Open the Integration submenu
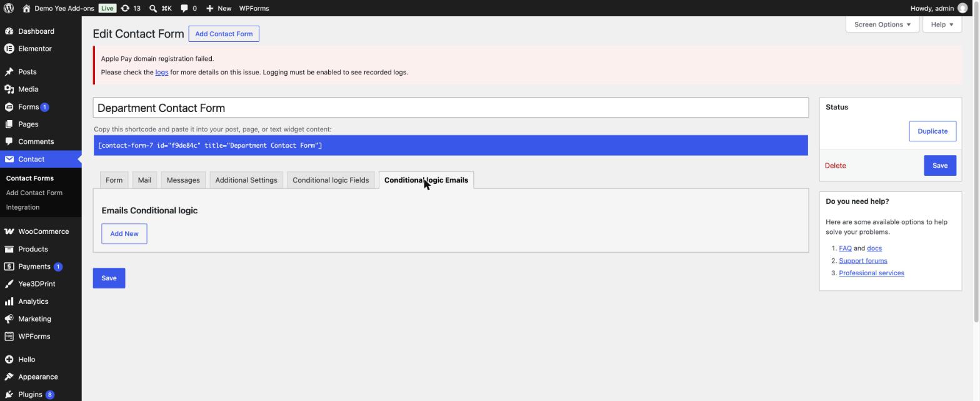This screenshot has width=980, height=401. (22, 207)
